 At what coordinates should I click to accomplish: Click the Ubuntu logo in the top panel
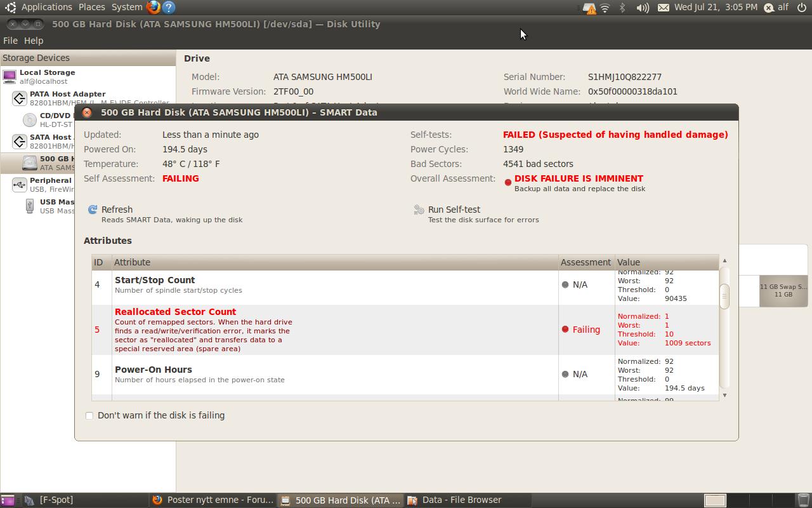pos(10,7)
